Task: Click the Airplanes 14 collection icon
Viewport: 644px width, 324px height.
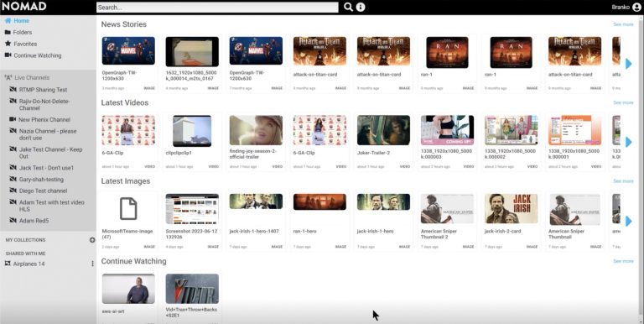Action: click(x=8, y=264)
